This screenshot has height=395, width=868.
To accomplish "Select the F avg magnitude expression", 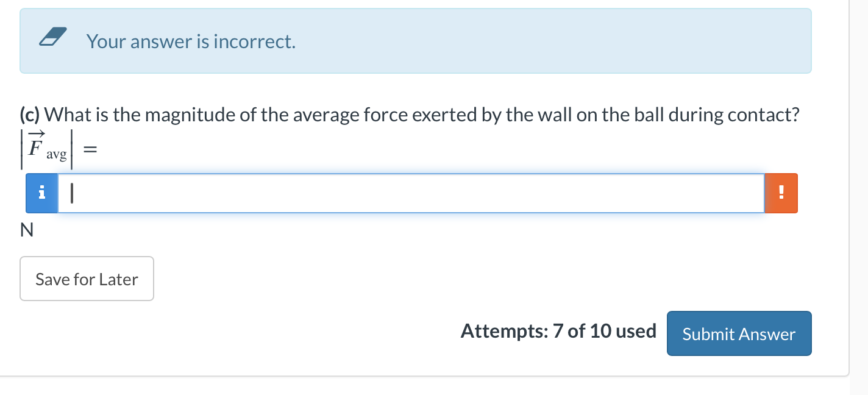I will point(44,148).
